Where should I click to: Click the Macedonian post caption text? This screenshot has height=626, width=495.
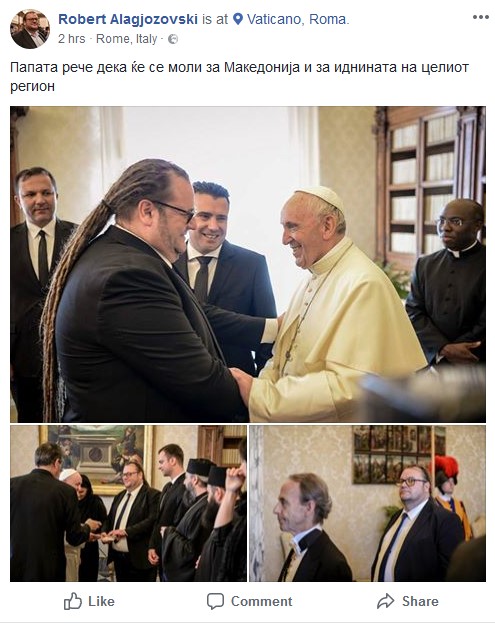[x=240, y=77]
